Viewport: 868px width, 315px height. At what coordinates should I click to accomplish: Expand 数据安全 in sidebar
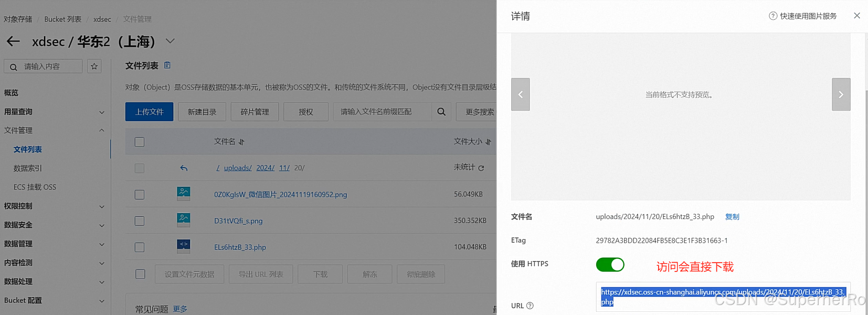[x=102, y=225]
